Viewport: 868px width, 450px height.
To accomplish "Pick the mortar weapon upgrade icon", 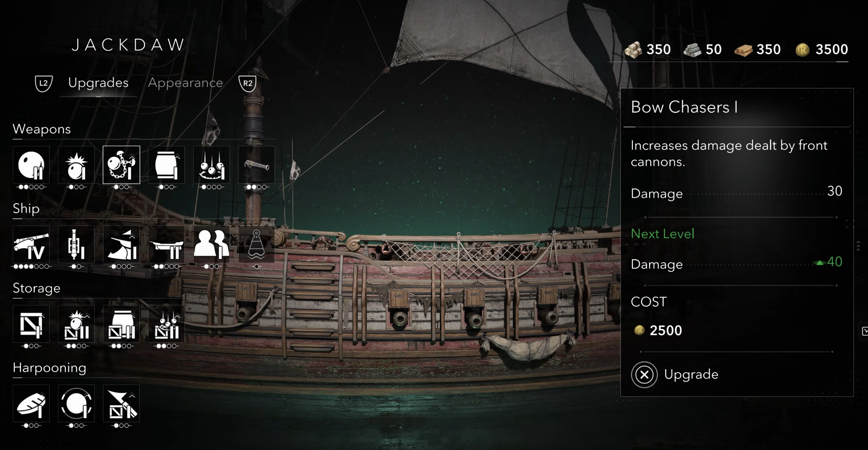I will click(212, 165).
